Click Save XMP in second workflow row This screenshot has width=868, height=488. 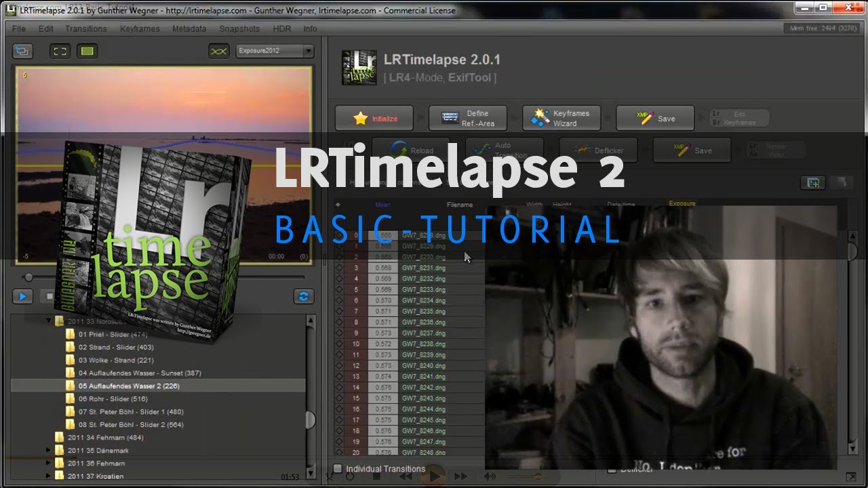(x=692, y=150)
